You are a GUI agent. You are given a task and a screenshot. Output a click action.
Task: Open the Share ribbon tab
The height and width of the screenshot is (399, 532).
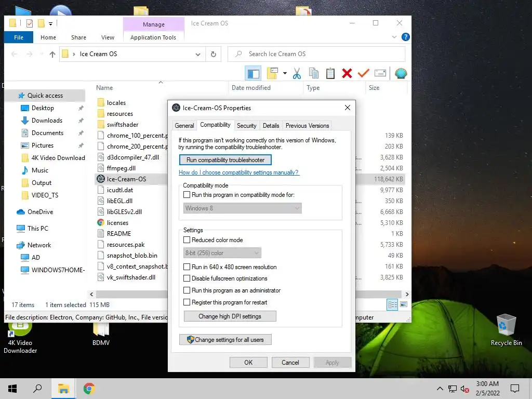pyautogui.click(x=78, y=37)
